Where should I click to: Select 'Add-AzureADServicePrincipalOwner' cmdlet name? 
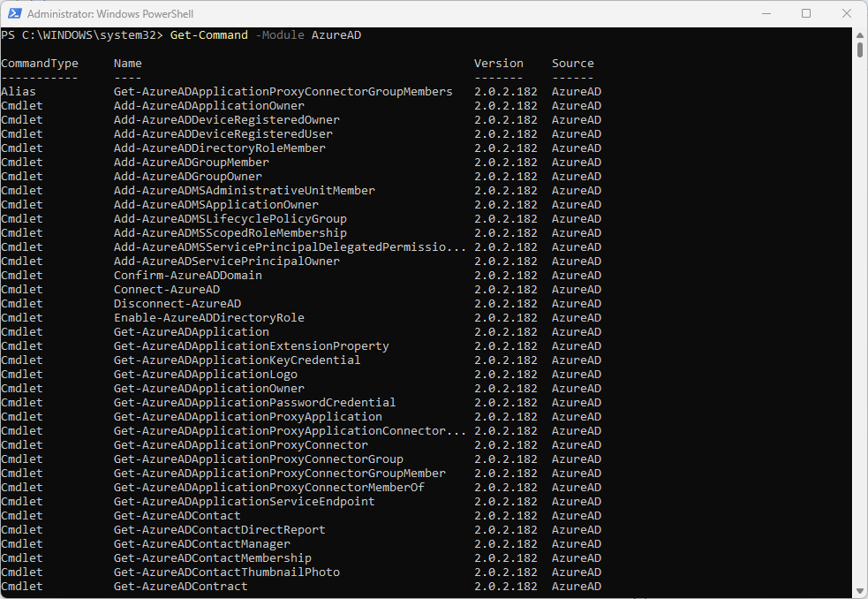[226, 261]
